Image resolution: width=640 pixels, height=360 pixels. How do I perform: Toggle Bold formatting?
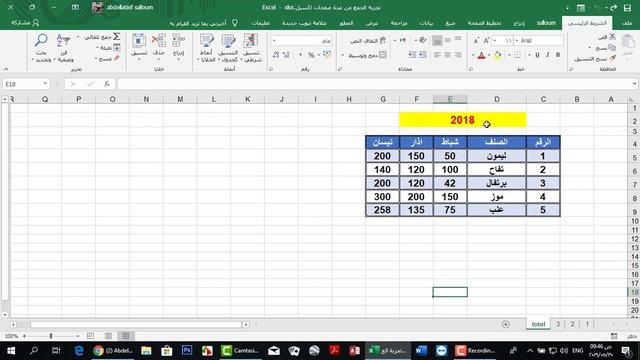pos(558,55)
